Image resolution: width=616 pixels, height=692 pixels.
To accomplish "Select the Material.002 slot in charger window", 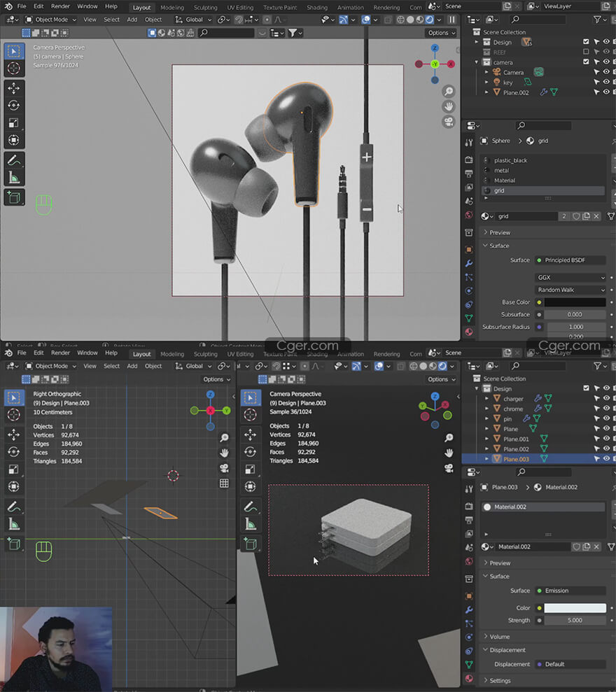I will point(542,507).
